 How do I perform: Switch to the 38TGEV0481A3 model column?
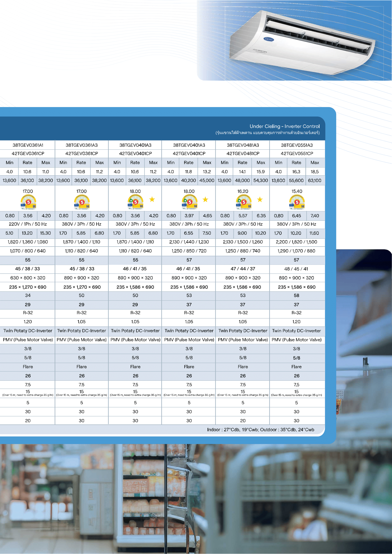click(x=243, y=145)
